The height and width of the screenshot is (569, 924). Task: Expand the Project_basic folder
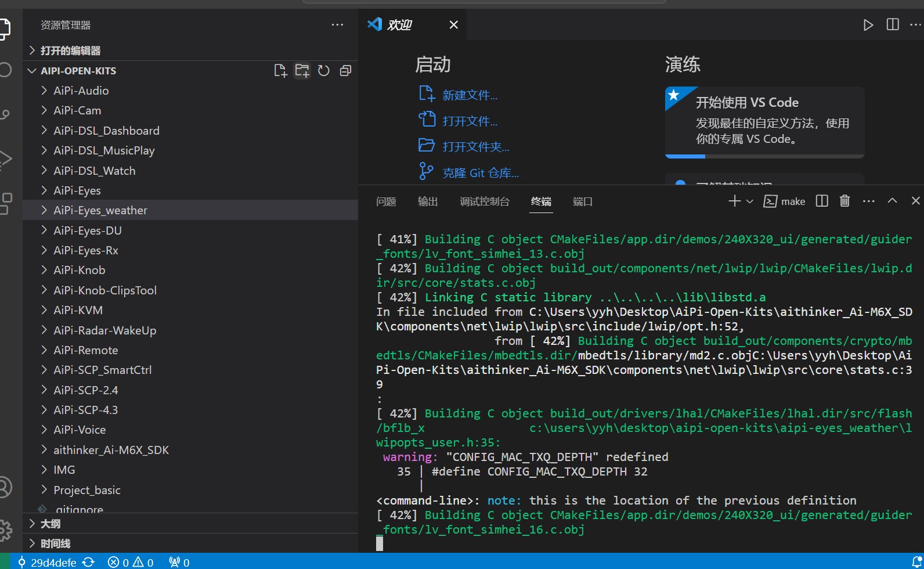[190, 490]
